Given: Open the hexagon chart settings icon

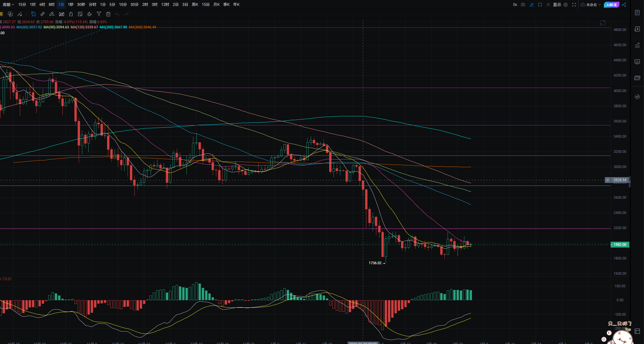Looking at the screenshot, I should click(566, 5).
